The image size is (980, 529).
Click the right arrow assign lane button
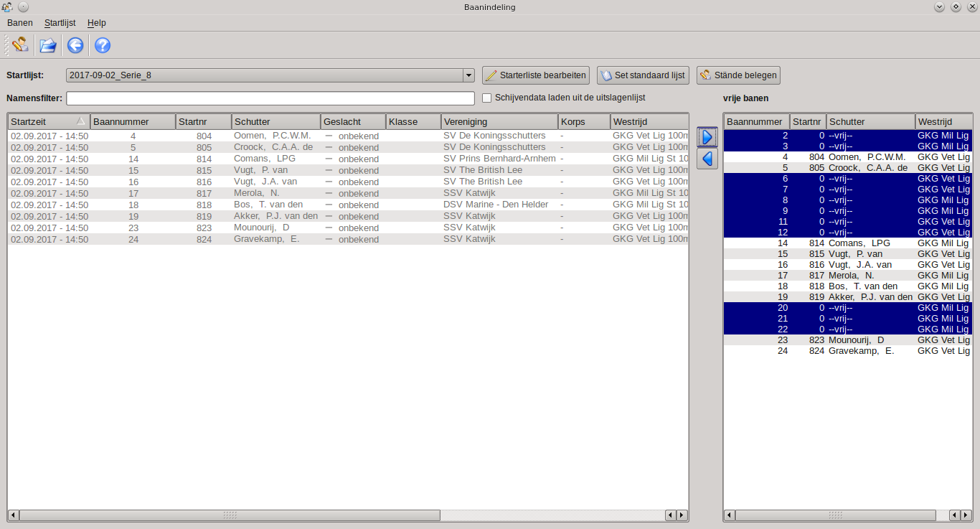click(x=707, y=137)
